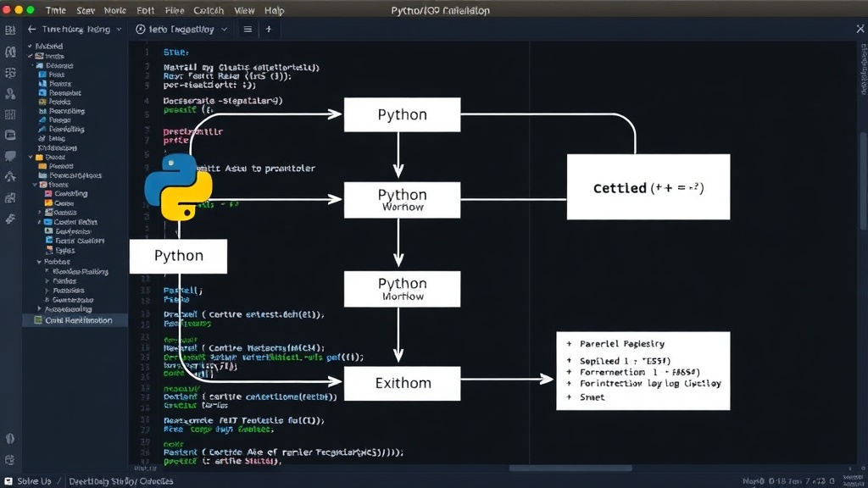Screen dimensions: 868x488
Task: Click the top 'Python' diagram box
Action: [x=402, y=114]
